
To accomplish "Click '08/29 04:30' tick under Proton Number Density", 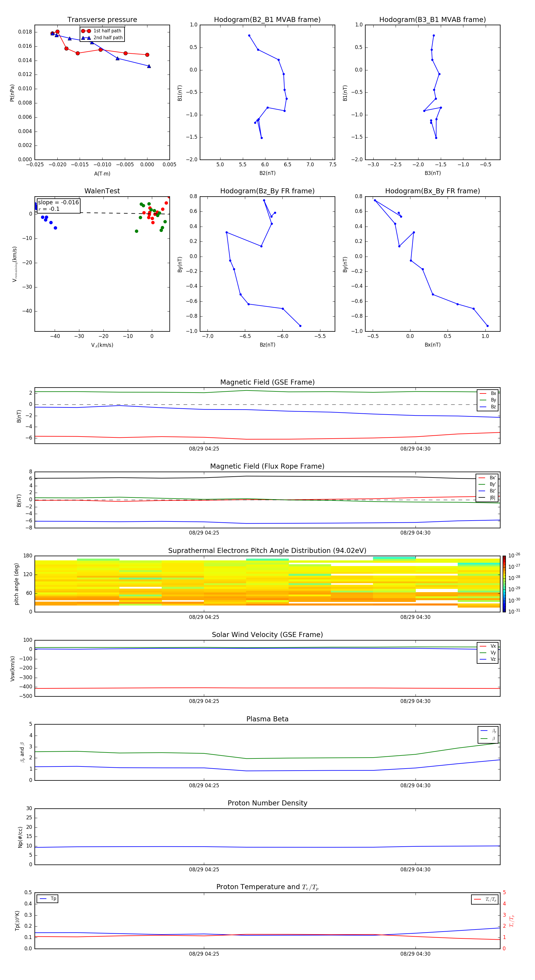I will point(415,870).
